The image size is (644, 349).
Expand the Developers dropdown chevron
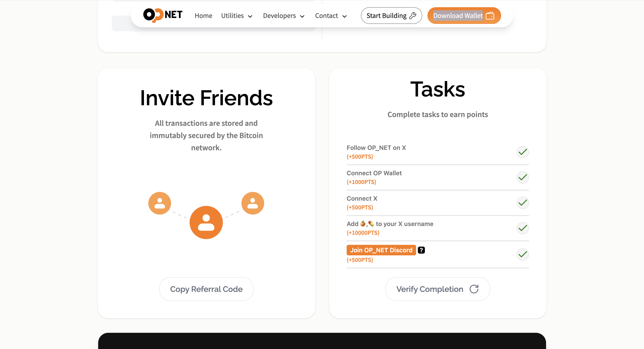coord(302,16)
